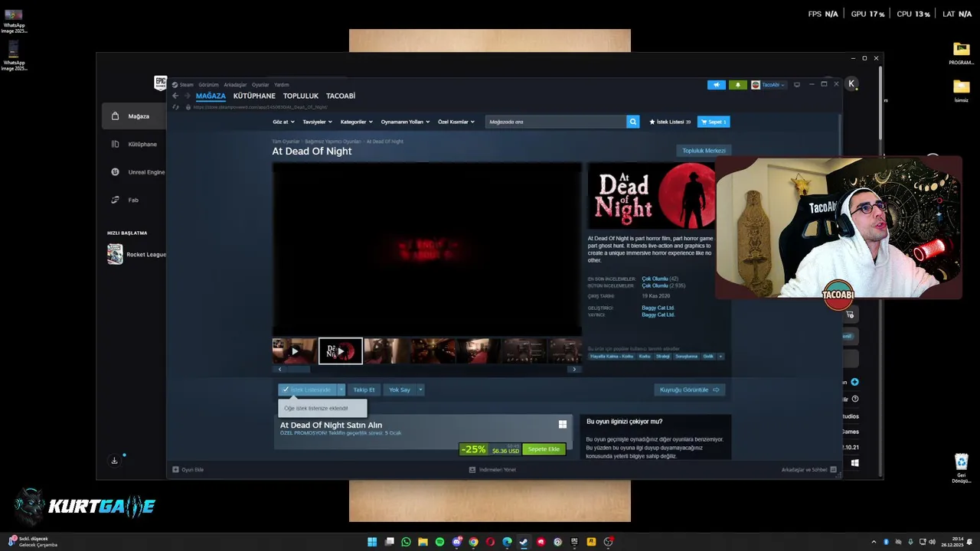Click the Steam VR/Big Picture monitor icon
Viewport: 980px width, 551px height.
pyautogui.click(x=797, y=85)
